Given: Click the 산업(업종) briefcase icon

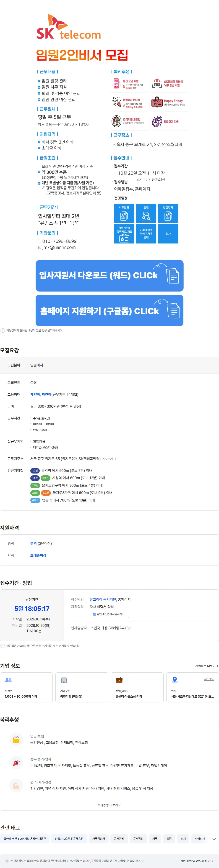Looking at the screenshot, I should tap(119, 680).
